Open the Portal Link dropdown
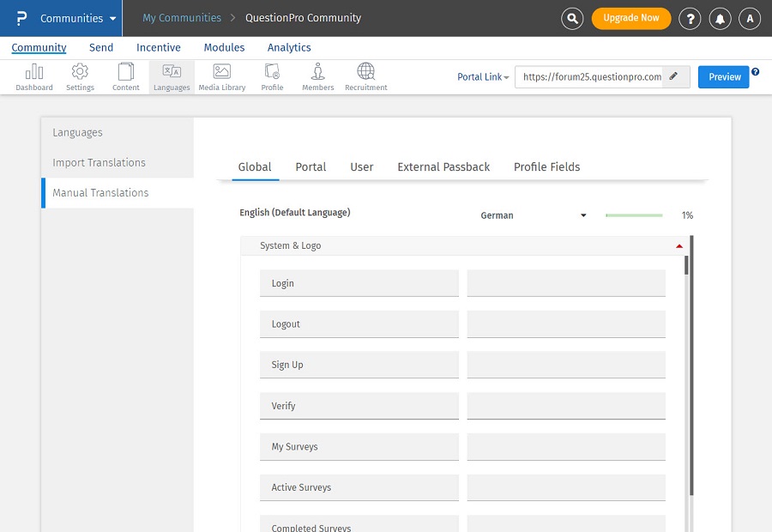772x532 pixels. (483, 77)
